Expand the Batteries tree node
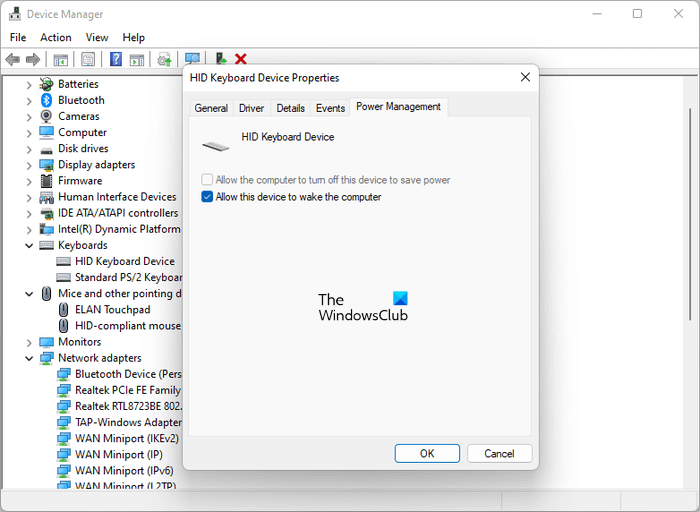Viewport: 700px width, 512px height. (29, 84)
